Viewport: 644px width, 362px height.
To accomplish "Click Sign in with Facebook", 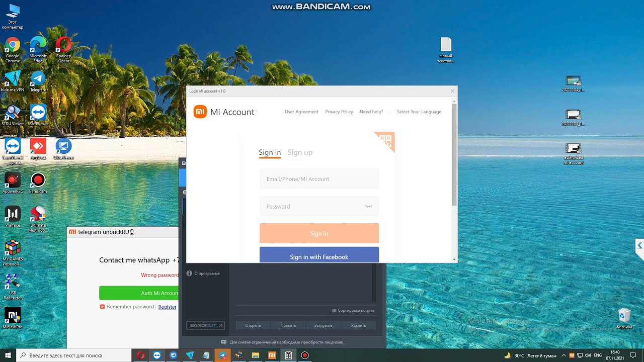I will (x=319, y=255).
